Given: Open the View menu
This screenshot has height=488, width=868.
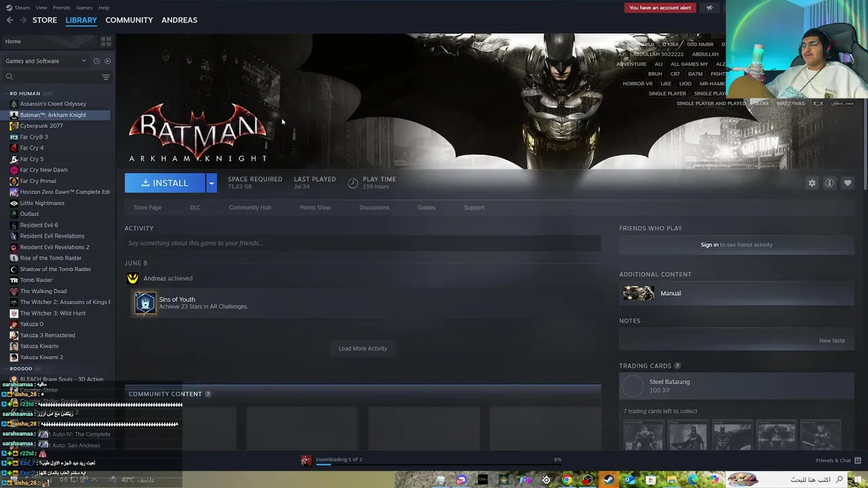Looking at the screenshot, I should pos(41,7).
